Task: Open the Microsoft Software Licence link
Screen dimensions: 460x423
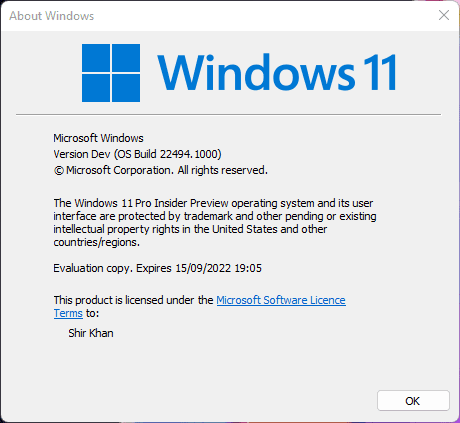Action: (x=281, y=300)
